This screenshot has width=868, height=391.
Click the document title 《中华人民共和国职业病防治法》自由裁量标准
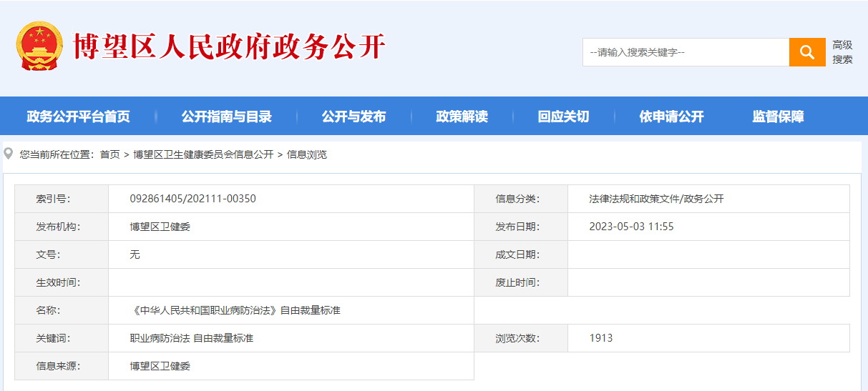tap(235, 310)
